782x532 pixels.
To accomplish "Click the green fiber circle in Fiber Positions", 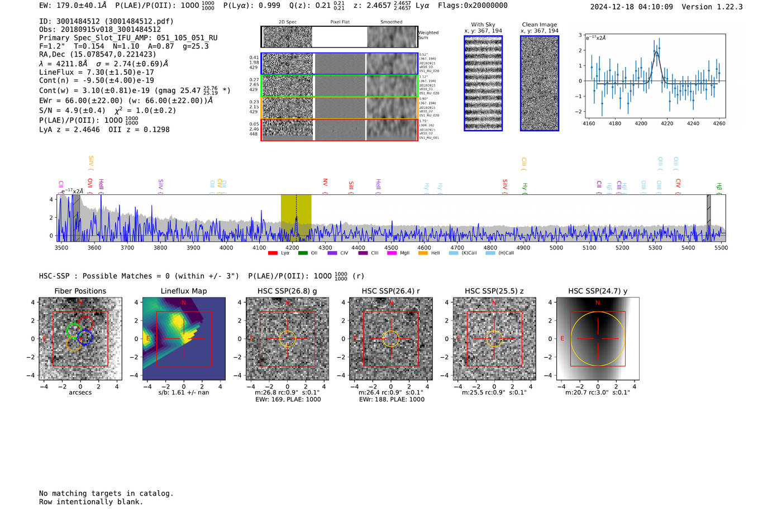I will (x=73, y=330).
